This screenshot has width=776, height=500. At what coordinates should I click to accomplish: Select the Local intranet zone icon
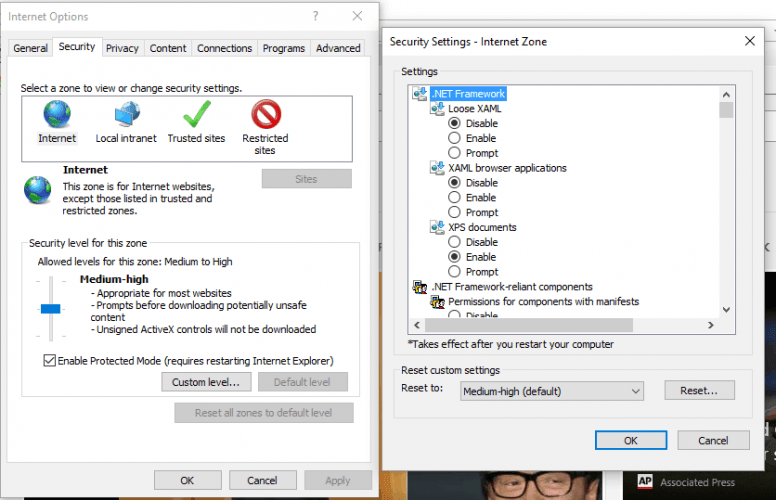(127, 114)
